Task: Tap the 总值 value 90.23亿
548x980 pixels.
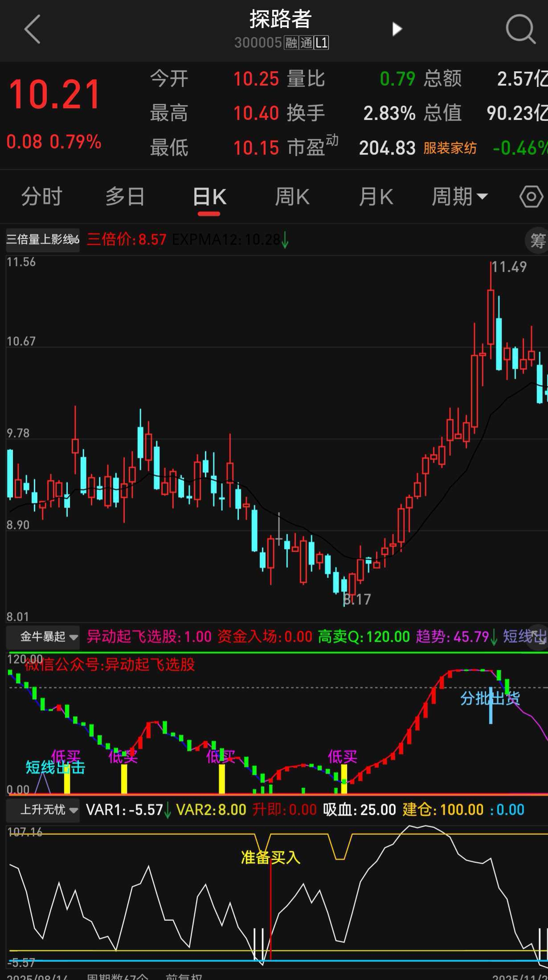Action: point(517,113)
